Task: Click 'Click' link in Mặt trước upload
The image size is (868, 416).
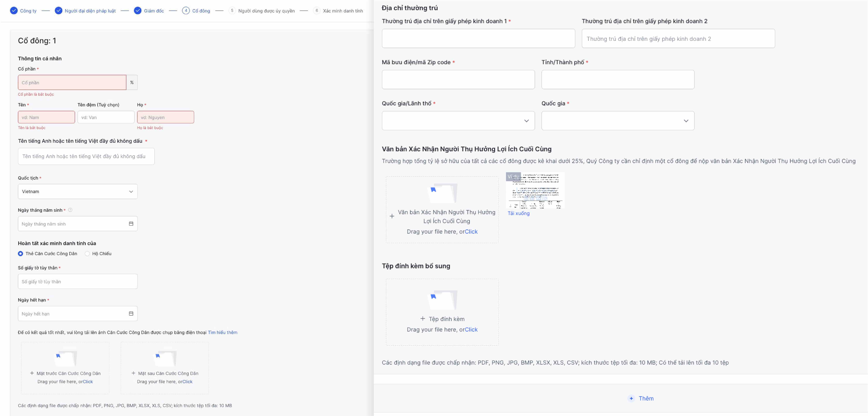Action: click(x=88, y=382)
